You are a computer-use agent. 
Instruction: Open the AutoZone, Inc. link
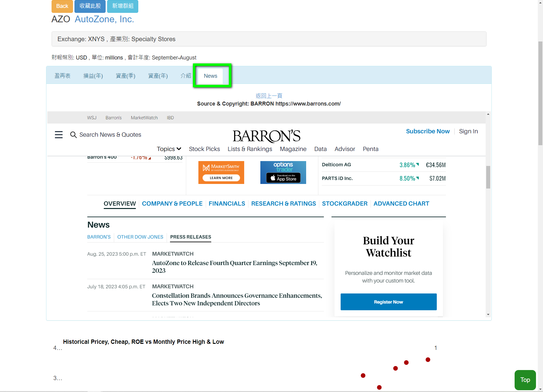pos(104,19)
